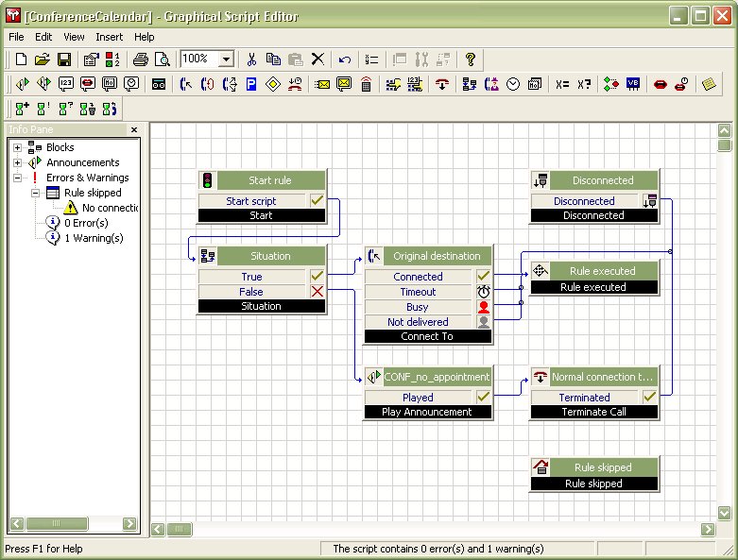Open the View menu
Screen dimensions: 738x560
point(74,37)
